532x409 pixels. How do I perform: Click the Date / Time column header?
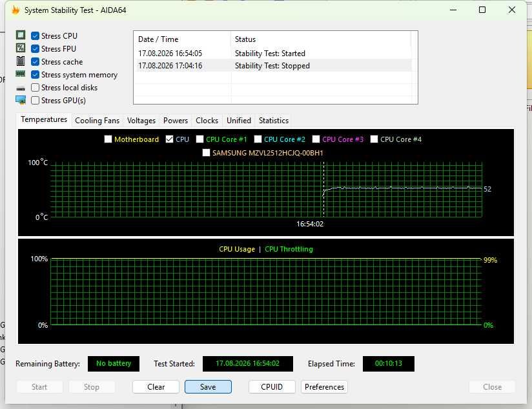pyautogui.click(x=183, y=39)
